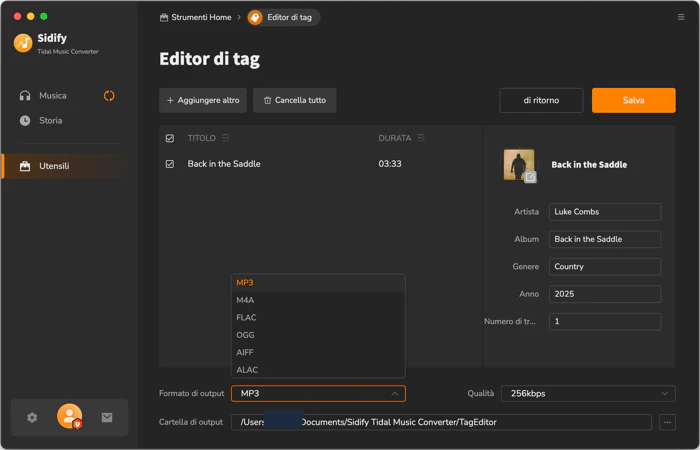Choose FLAC output format

coord(318,317)
